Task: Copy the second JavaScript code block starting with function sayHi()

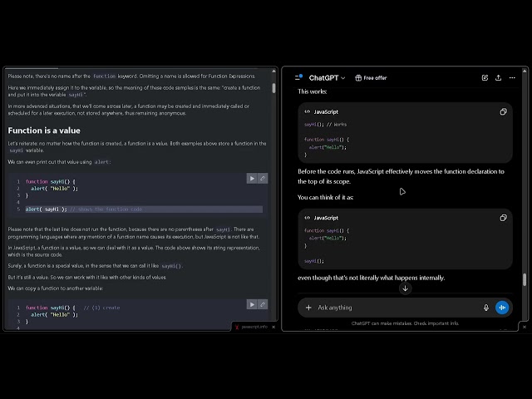Action: coord(503,218)
